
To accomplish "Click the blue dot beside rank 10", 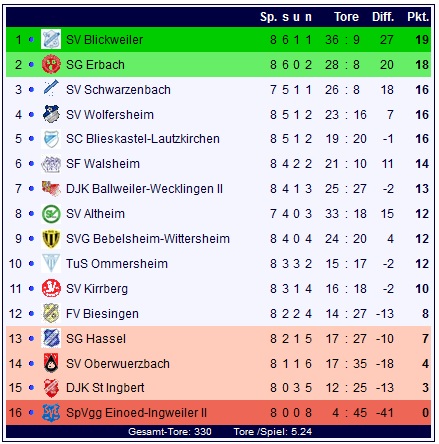I will (31, 264).
